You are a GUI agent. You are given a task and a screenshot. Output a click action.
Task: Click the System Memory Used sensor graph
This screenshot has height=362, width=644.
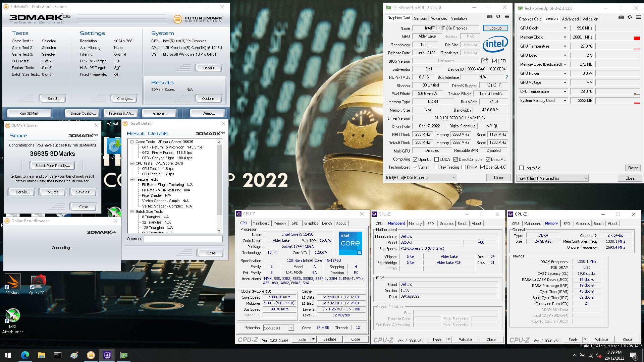point(618,101)
